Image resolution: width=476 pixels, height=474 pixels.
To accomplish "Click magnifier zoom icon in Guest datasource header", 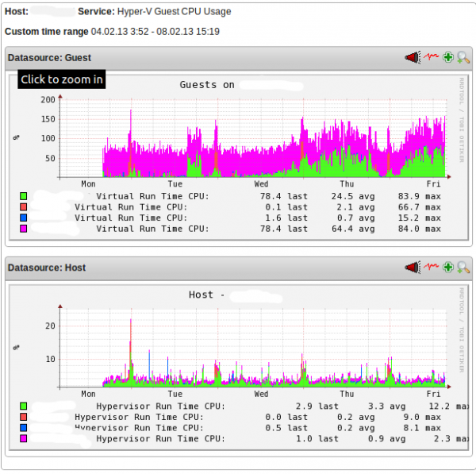I will [x=463, y=57].
